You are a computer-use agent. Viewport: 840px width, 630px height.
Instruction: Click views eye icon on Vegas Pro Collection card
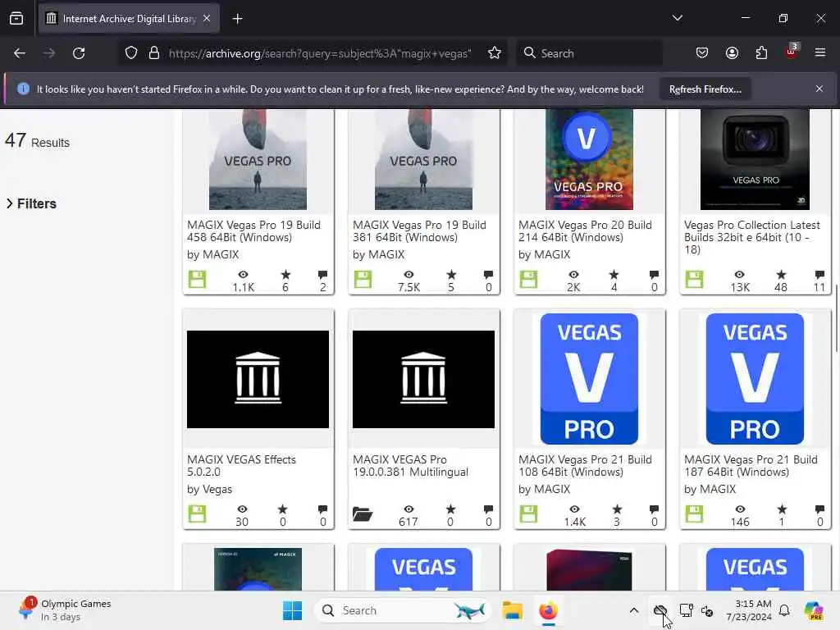point(739,274)
